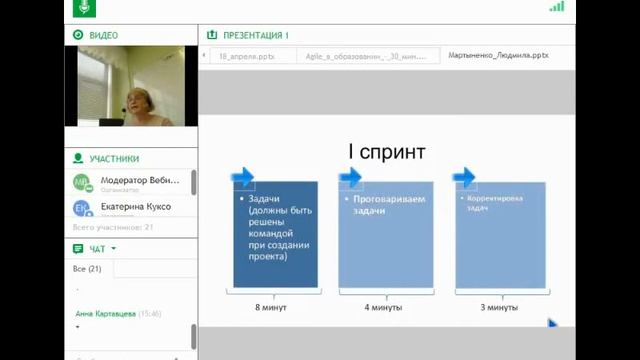Click the Чат panel icon

point(78,249)
